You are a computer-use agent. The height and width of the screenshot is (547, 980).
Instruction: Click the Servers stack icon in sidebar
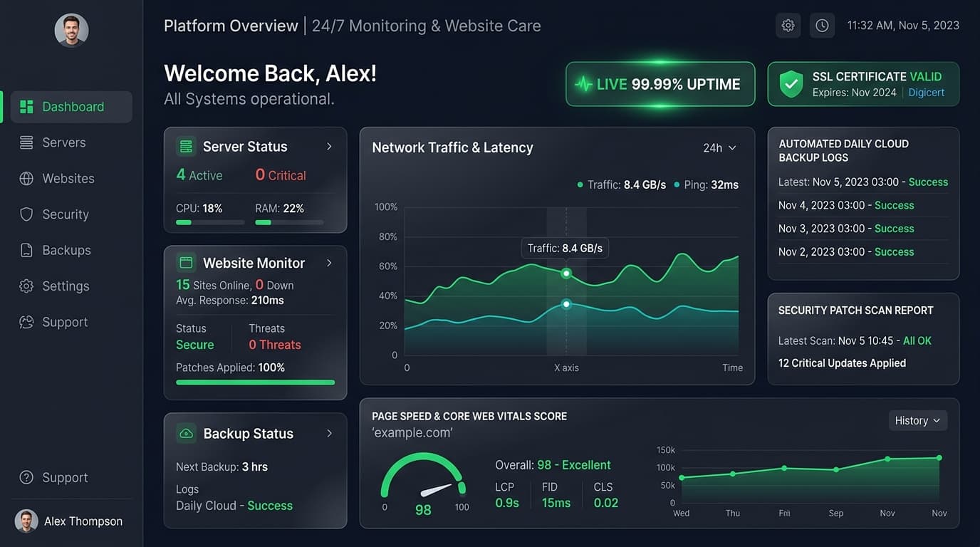(x=26, y=142)
